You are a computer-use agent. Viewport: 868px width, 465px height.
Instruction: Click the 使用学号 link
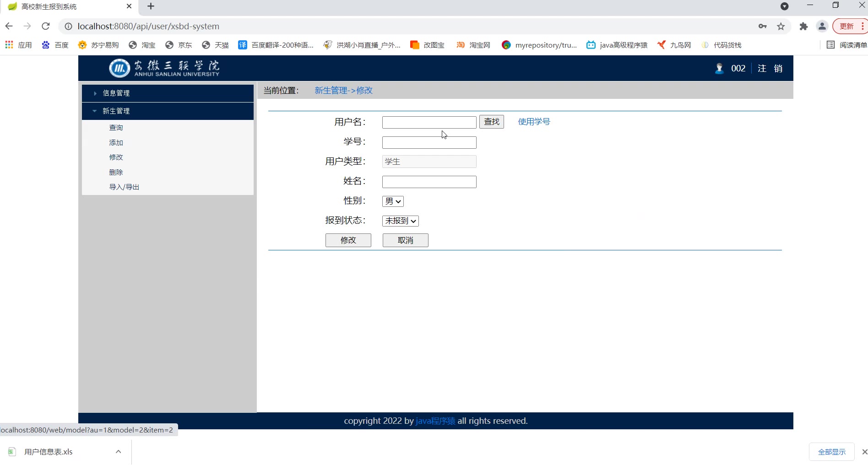[534, 122]
